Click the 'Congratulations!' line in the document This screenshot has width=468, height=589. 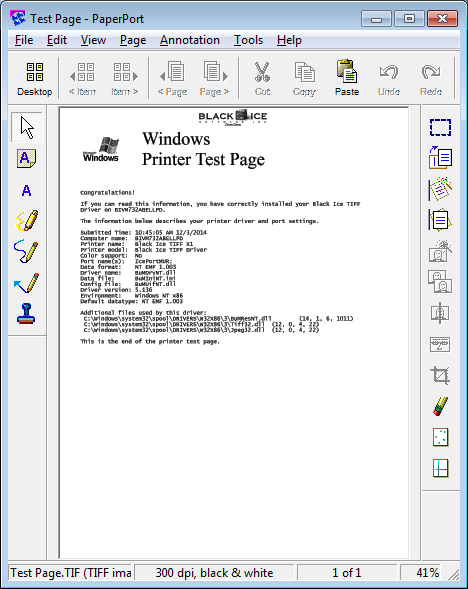(x=107, y=192)
